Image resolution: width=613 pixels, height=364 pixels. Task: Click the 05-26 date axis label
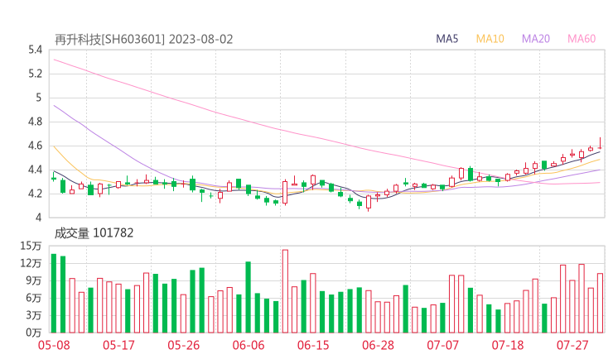pyautogui.click(x=184, y=345)
